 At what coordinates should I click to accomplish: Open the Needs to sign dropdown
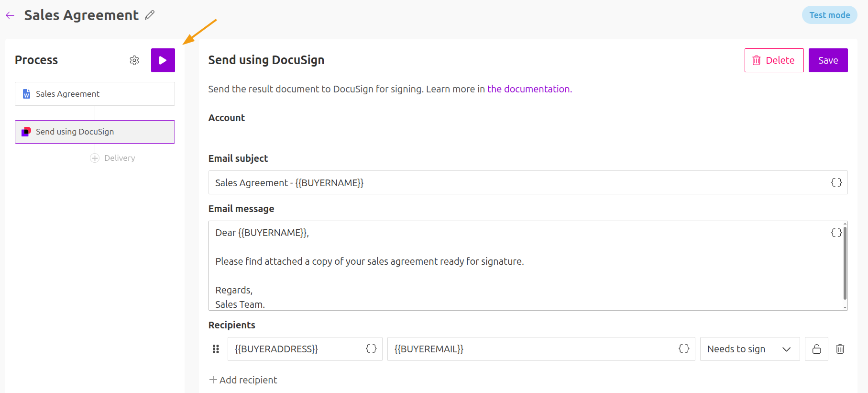(749, 349)
